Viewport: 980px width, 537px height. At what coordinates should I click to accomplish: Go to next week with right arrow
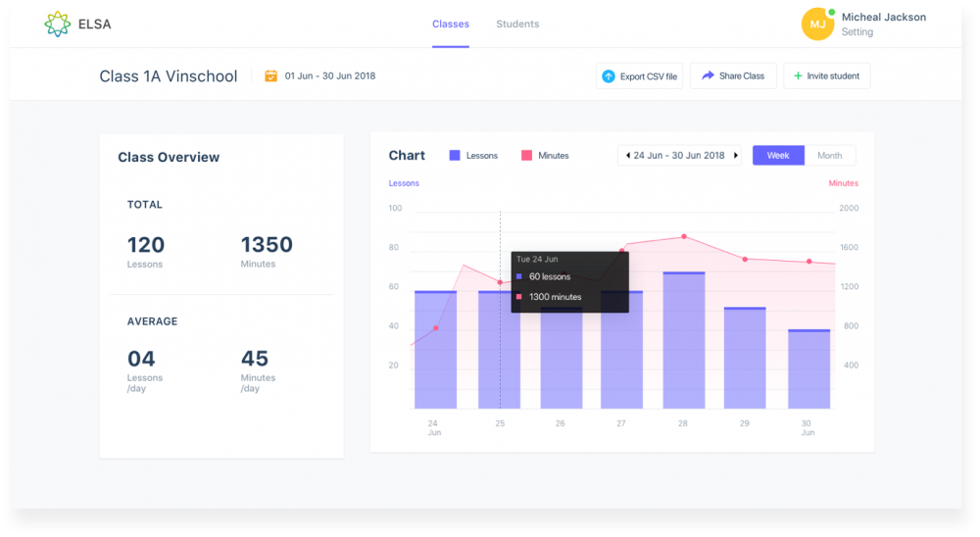tap(735, 156)
